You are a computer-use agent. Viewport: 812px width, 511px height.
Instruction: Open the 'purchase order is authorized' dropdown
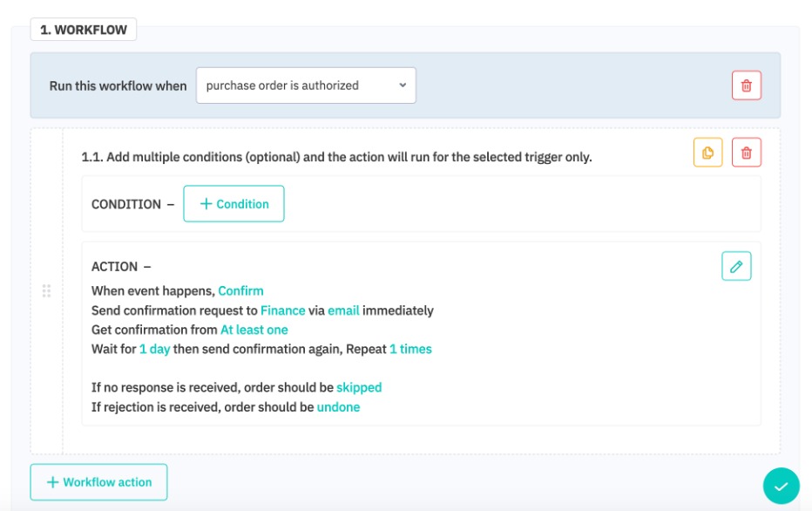[x=306, y=85]
